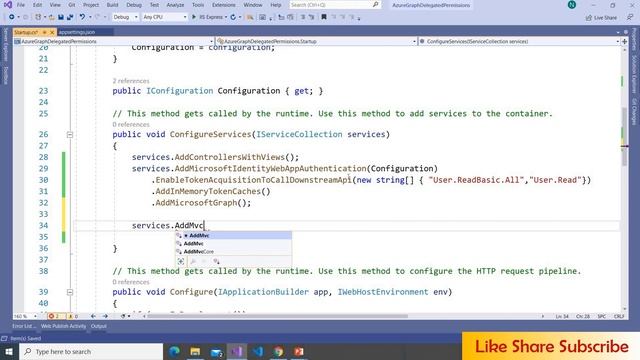Click the Windows Type here to search box
The width and height of the screenshot is (640, 360).
click(91, 351)
